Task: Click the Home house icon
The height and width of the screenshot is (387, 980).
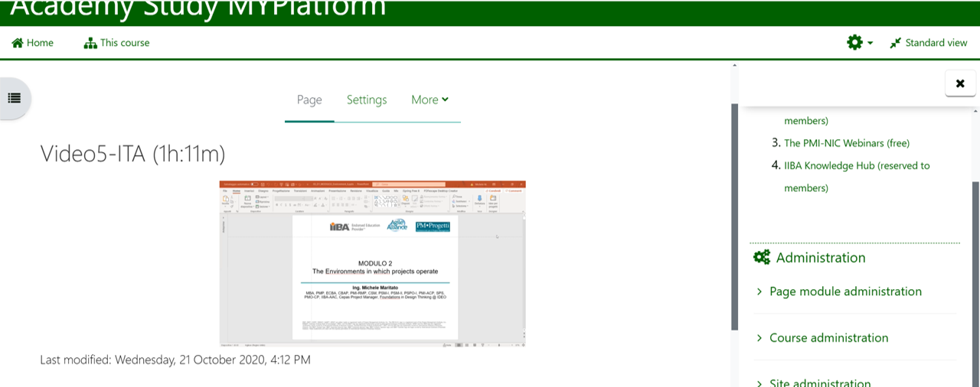Action: [18, 43]
